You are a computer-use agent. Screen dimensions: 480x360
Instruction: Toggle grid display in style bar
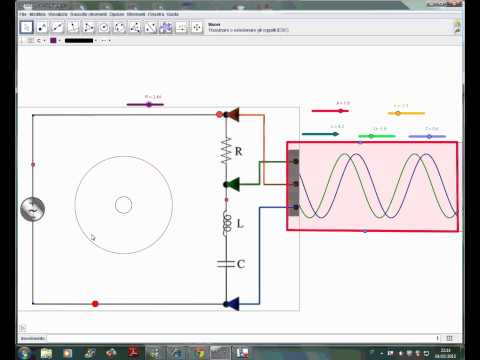[x=30, y=41]
